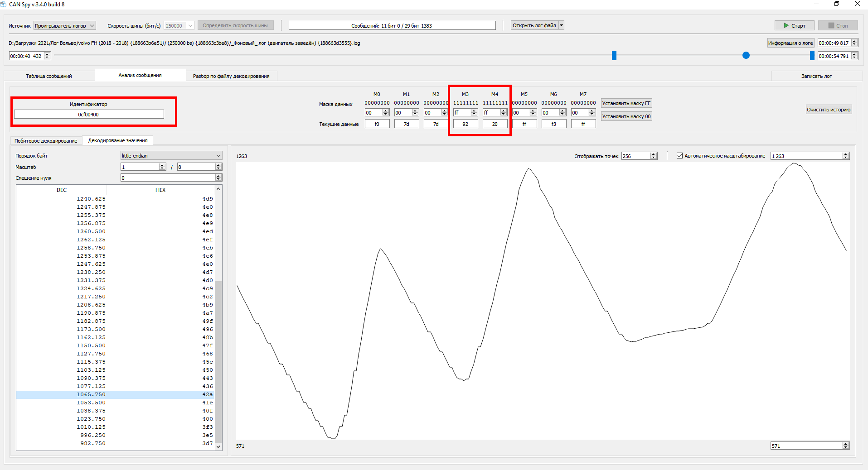Select Декодирование значения tab
The width and height of the screenshot is (868, 470).
[x=118, y=140]
